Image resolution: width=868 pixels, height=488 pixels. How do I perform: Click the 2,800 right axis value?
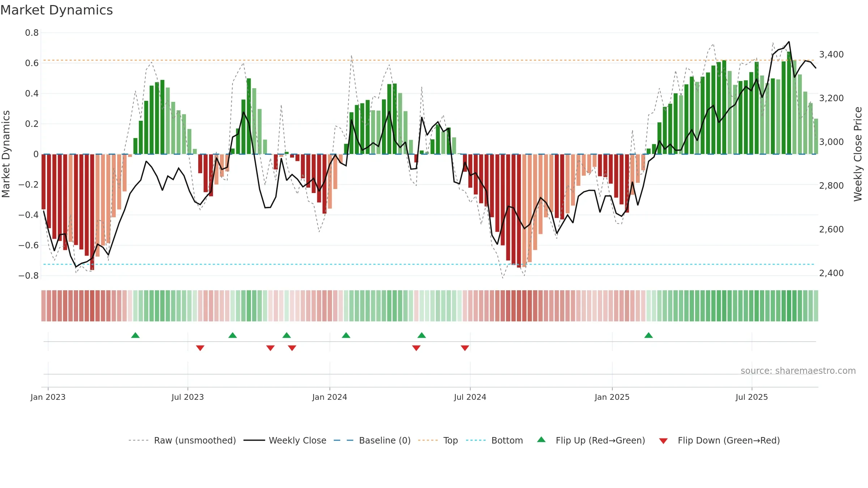click(831, 185)
